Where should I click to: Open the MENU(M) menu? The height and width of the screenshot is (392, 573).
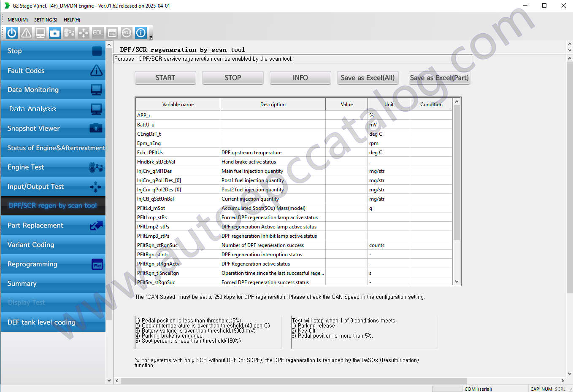(18, 20)
